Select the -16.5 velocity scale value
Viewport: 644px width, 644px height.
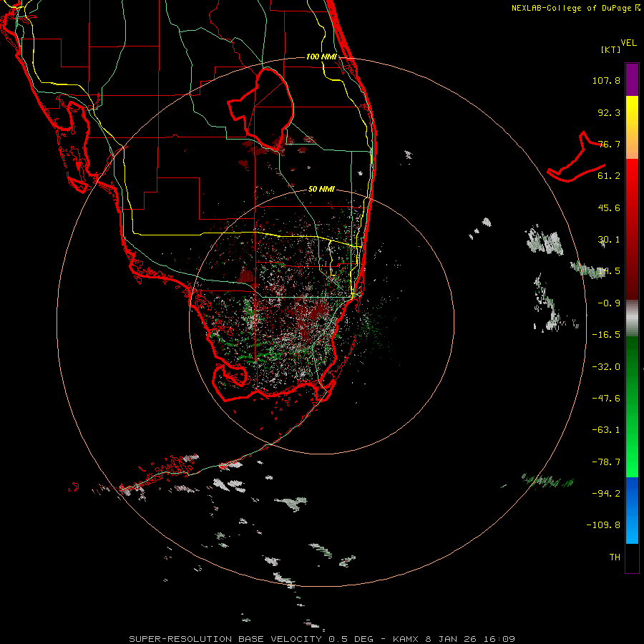click(x=606, y=335)
